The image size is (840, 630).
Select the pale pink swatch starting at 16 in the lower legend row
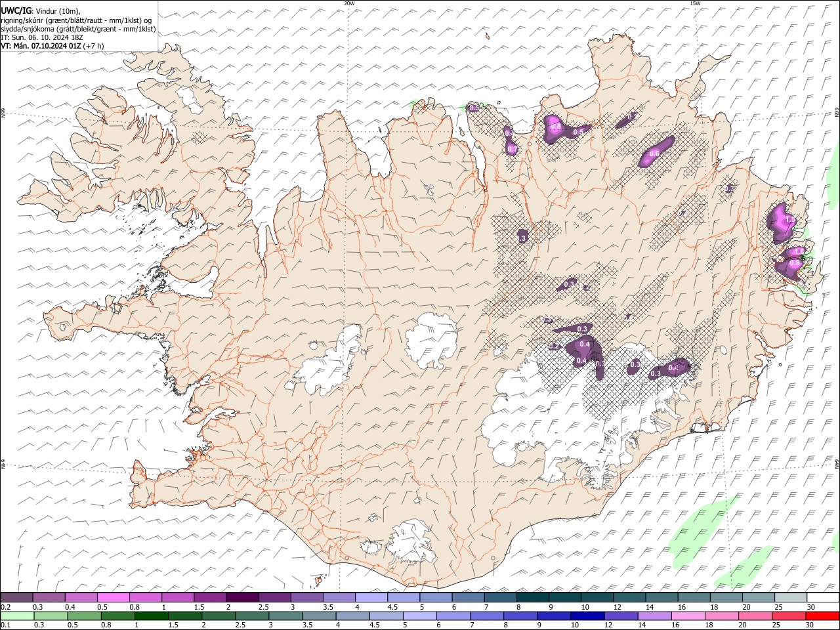coord(687,616)
